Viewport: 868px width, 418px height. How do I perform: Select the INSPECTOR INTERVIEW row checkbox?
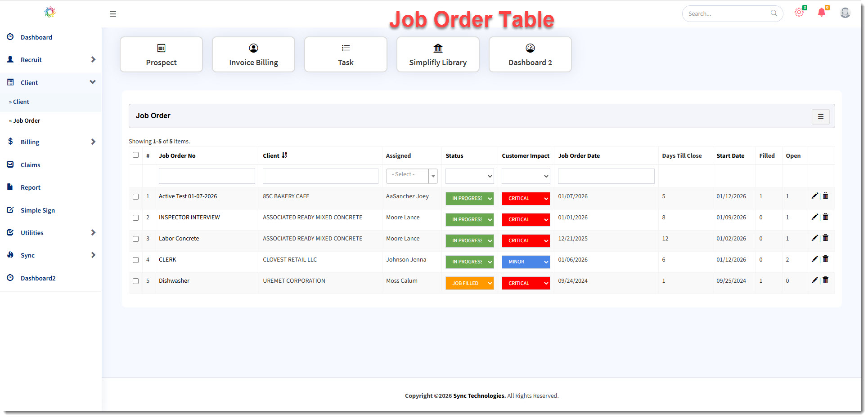click(135, 218)
